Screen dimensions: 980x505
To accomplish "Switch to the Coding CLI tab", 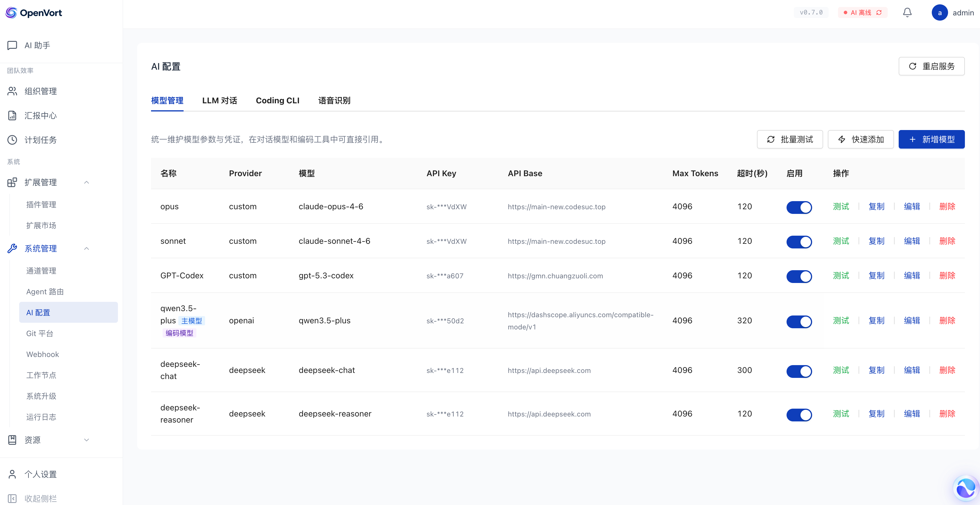I will 277,100.
